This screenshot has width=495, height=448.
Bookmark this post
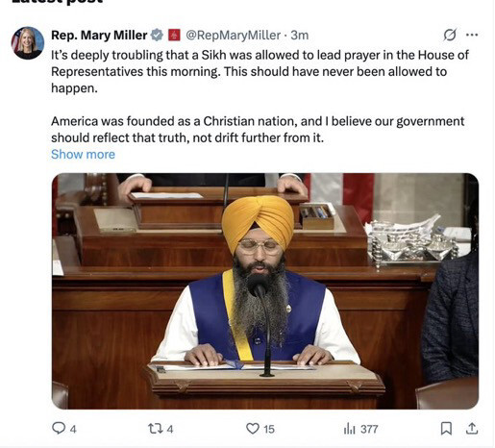click(x=446, y=429)
